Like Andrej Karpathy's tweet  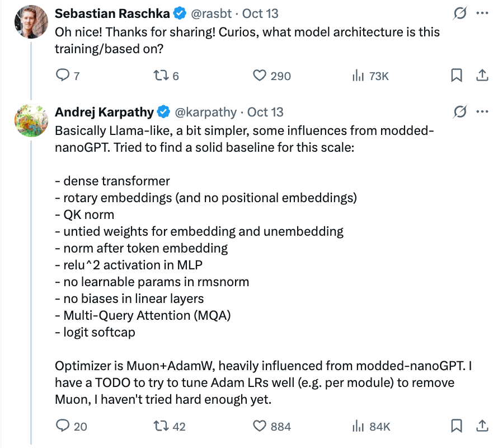259,426
